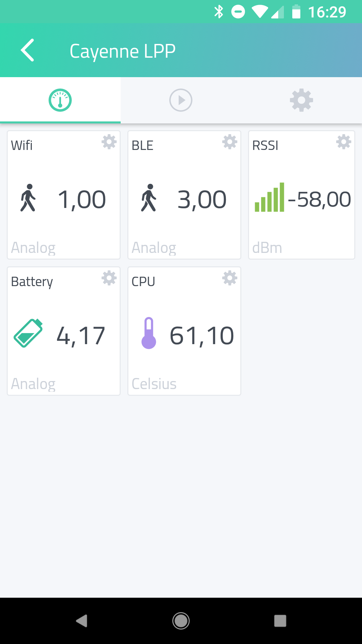This screenshot has height=644, width=362.
Task: Switch to the dashboard gauge tab
Action: tap(60, 100)
